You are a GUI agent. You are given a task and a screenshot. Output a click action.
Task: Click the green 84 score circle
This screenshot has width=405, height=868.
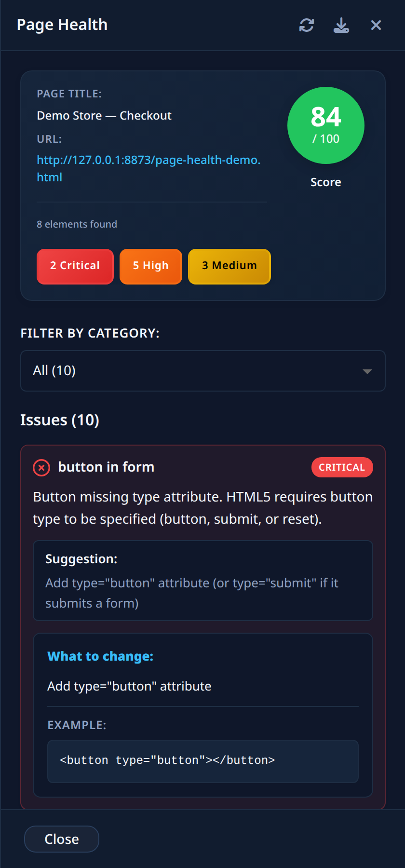coord(326,125)
